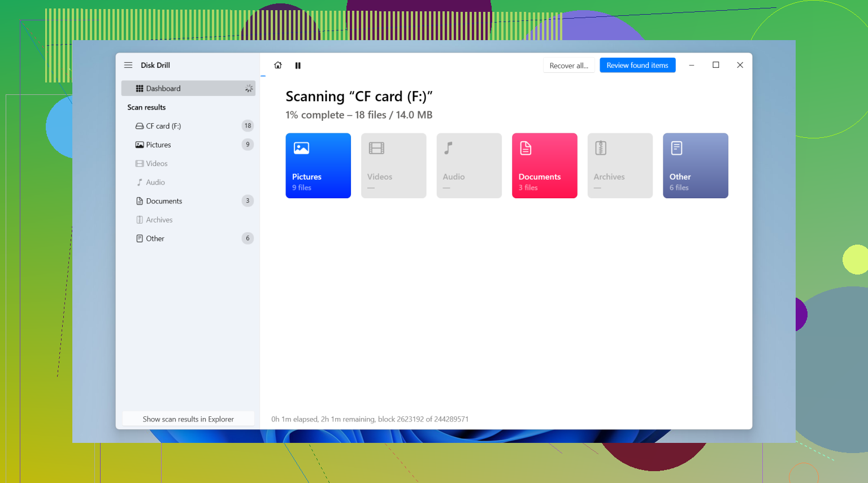Click the count badge 6 beside Other
The height and width of the screenshot is (483, 868).
(x=248, y=238)
